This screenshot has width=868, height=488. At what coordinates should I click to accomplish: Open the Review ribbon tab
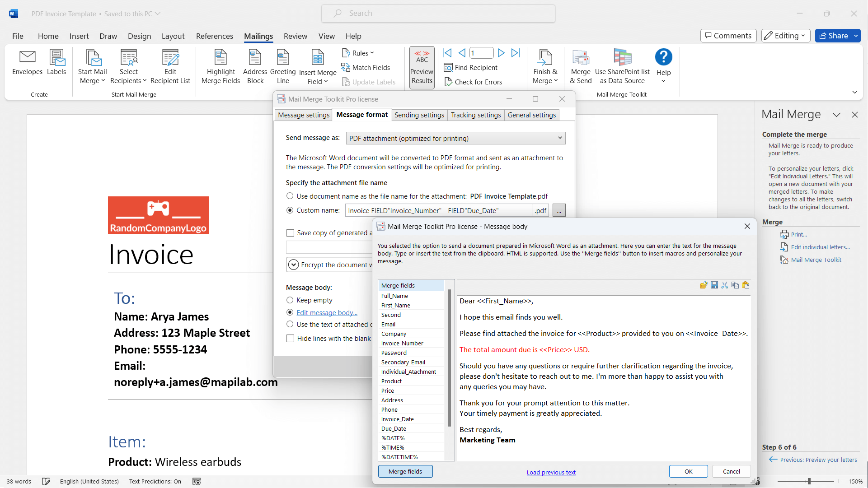click(295, 36)
